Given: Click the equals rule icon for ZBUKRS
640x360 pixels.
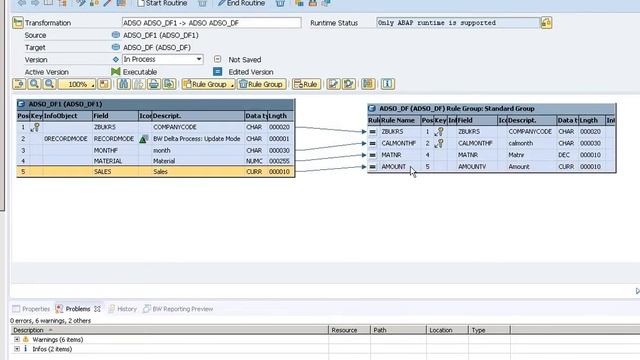Looking at the screenshot, I should pos(373,132).
